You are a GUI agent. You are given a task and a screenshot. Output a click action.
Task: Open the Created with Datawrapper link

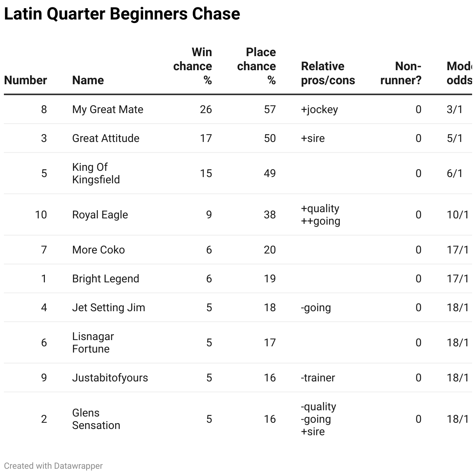[x=53, y=466]
